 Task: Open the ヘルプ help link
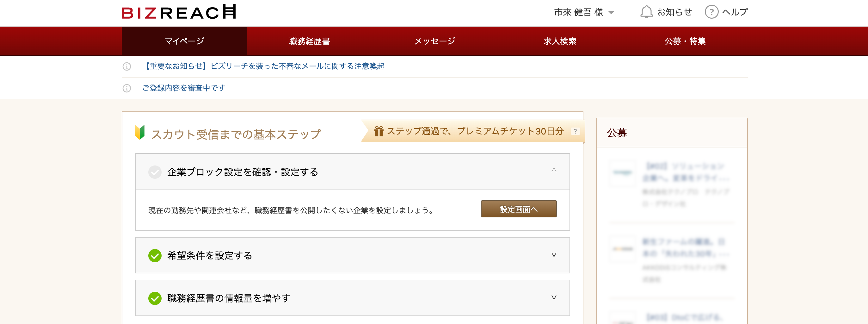coord(735,12)
